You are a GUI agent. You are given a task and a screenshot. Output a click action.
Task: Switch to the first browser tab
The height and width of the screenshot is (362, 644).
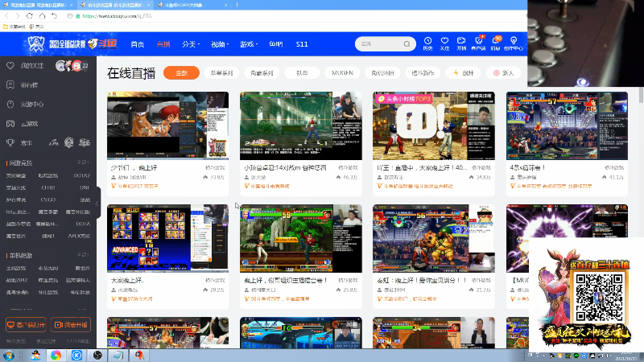pos(37,5)
